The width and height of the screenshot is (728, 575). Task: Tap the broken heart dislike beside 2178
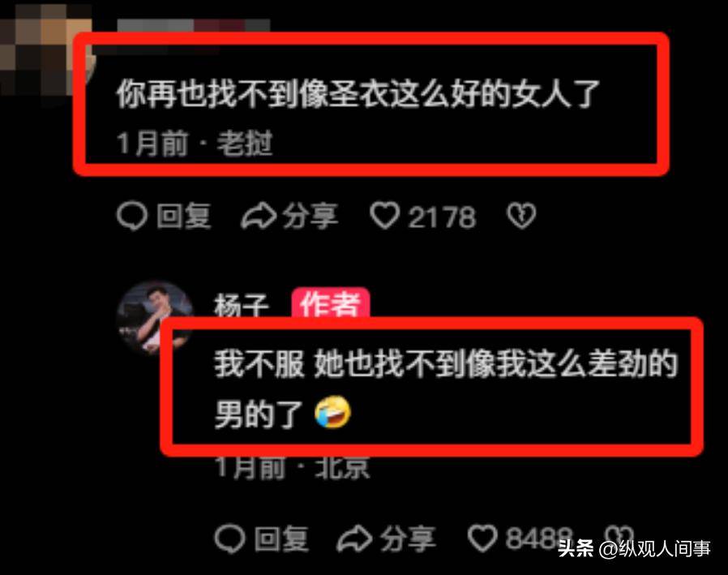point(521,216)
